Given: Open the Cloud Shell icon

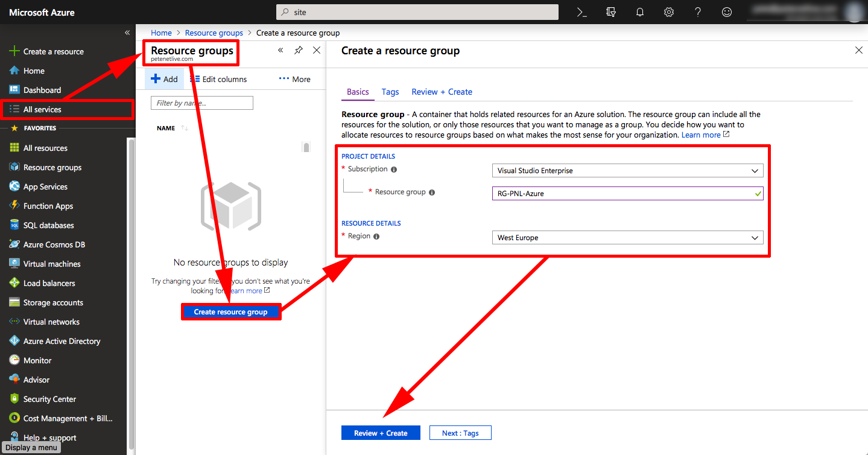Looking at the screenshot, I should pos(581,12).
